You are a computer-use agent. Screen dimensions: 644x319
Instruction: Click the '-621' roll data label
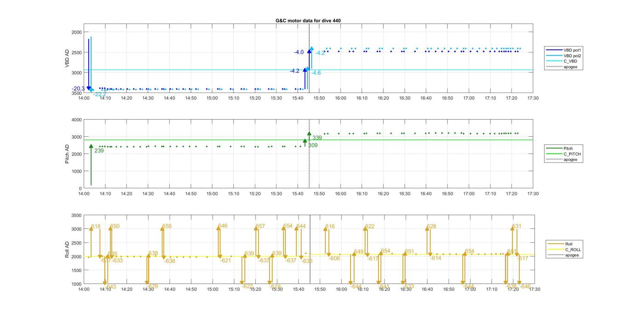[225, 261]
